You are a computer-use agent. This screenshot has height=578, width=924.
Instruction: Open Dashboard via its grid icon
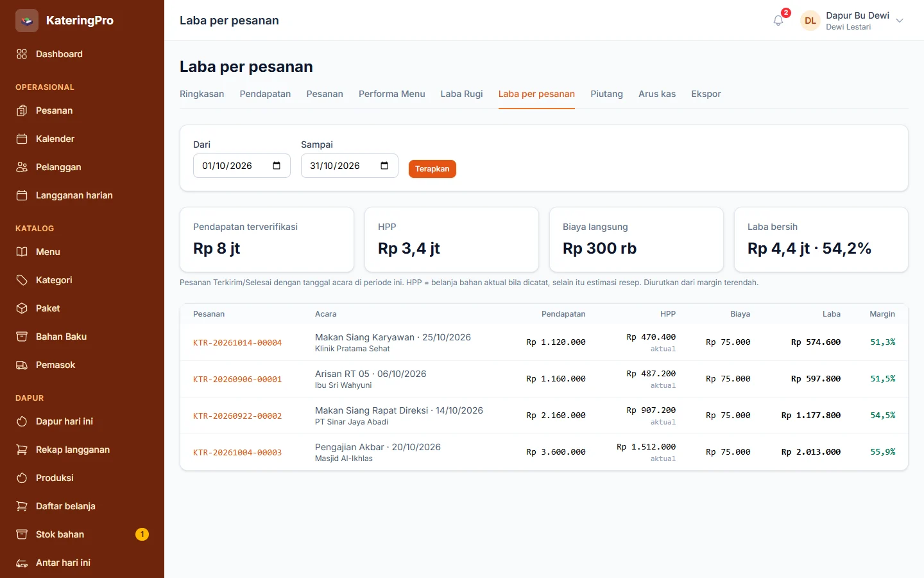(22, 54)
